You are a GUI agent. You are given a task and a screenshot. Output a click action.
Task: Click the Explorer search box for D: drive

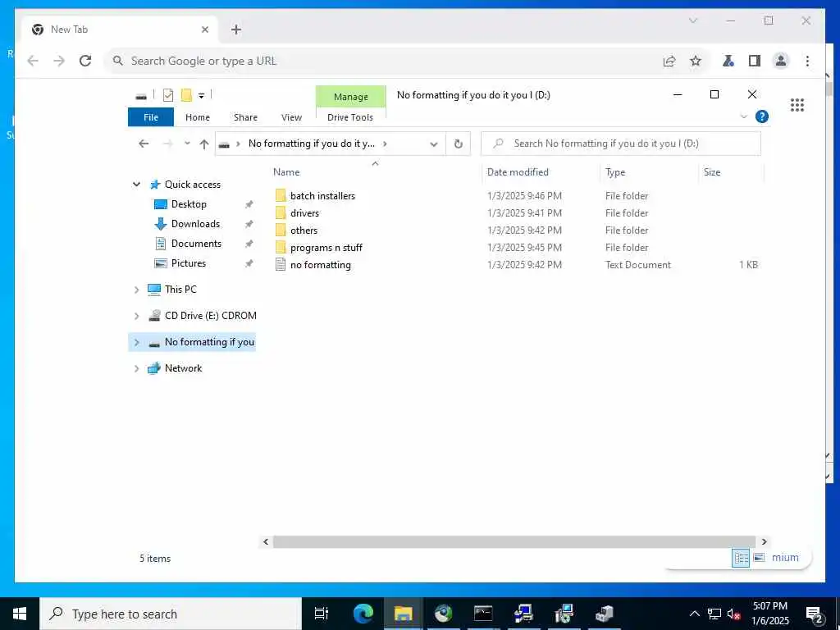(620, 144)
